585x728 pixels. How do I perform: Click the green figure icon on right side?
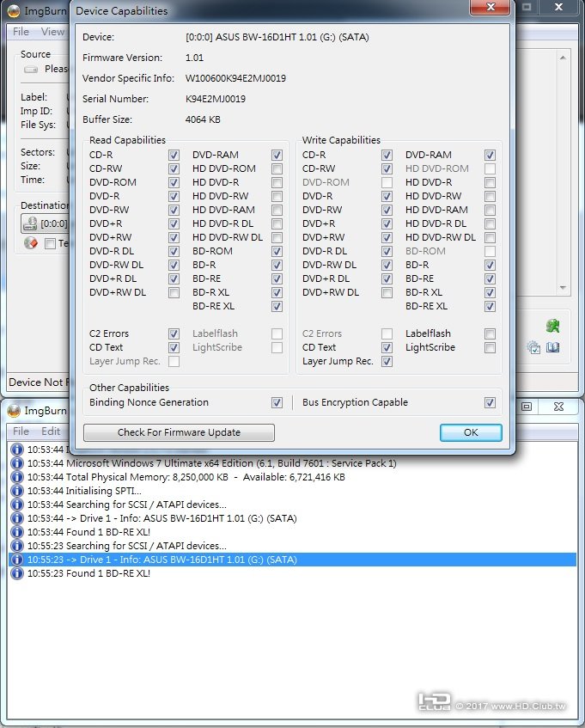(552, 326)
